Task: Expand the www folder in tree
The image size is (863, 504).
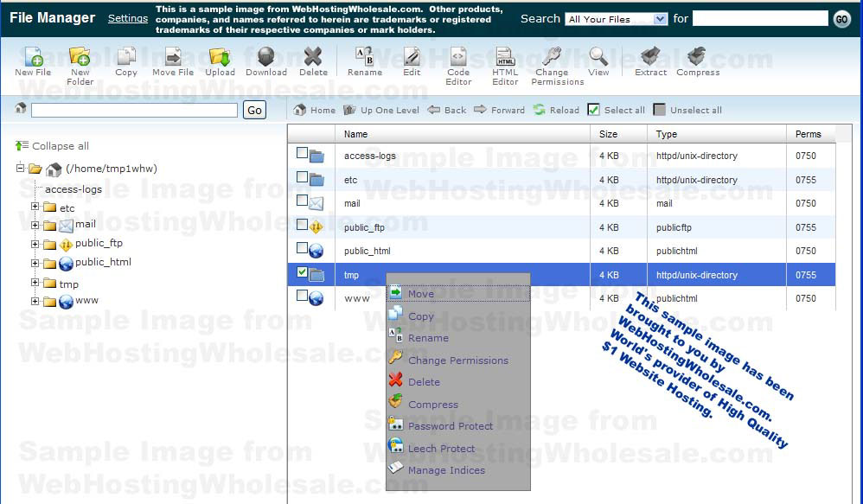Action: tap(35, 301)
